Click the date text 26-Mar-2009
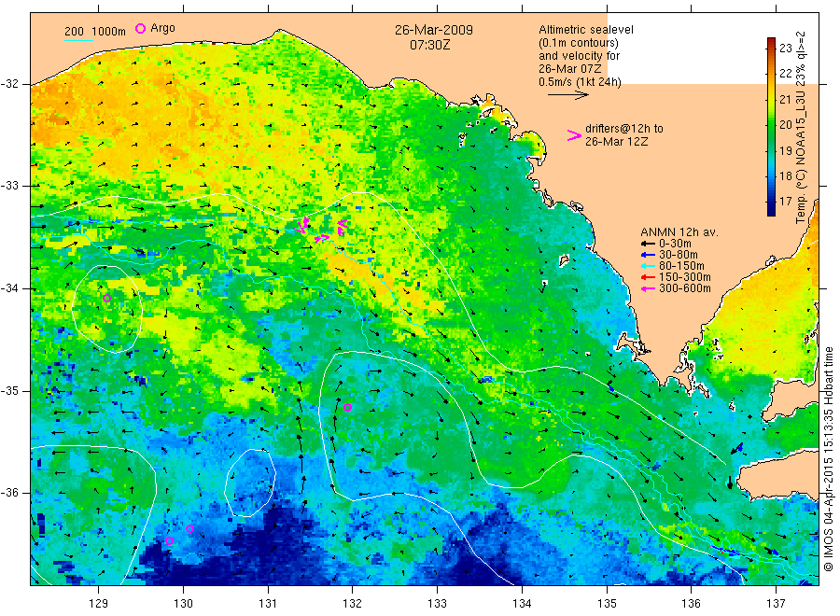The height and width of the screenshot is (616, 840). pyautogui.click(x=434, y=30)
